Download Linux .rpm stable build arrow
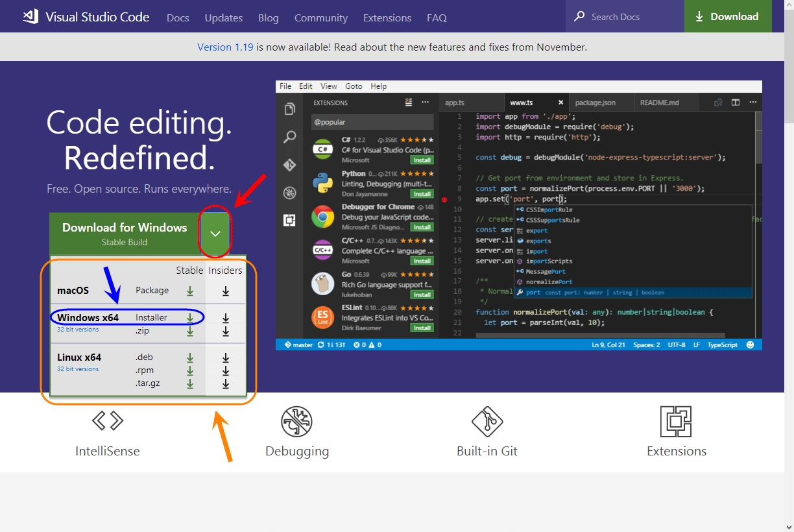Screen dimensions: 794x532 tap(190, 370)
